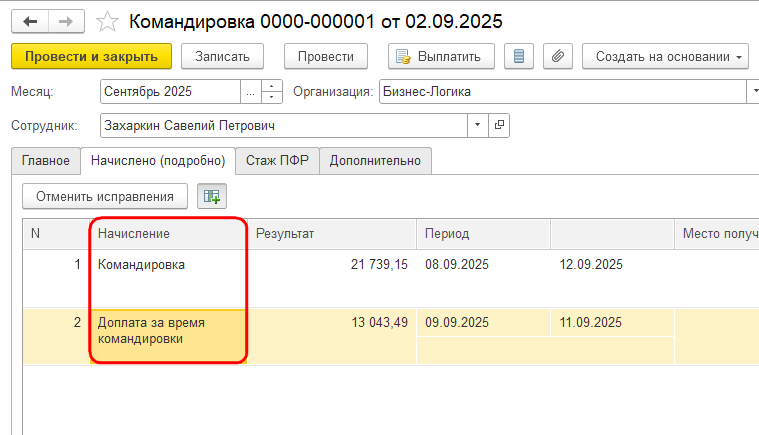Image resolution: width=759 pixels, height=435 pixels.
Task: Click the Месяц field Сентябрь 2025
Action: [x=170, y=91]
